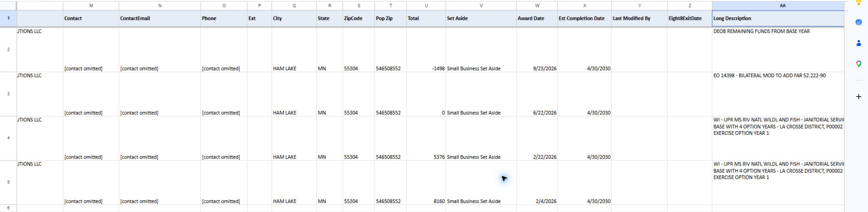Select row 2 Pop Zip cell 546508552
The height and width of the screenshot is (212, 868).
pos(390,50)
